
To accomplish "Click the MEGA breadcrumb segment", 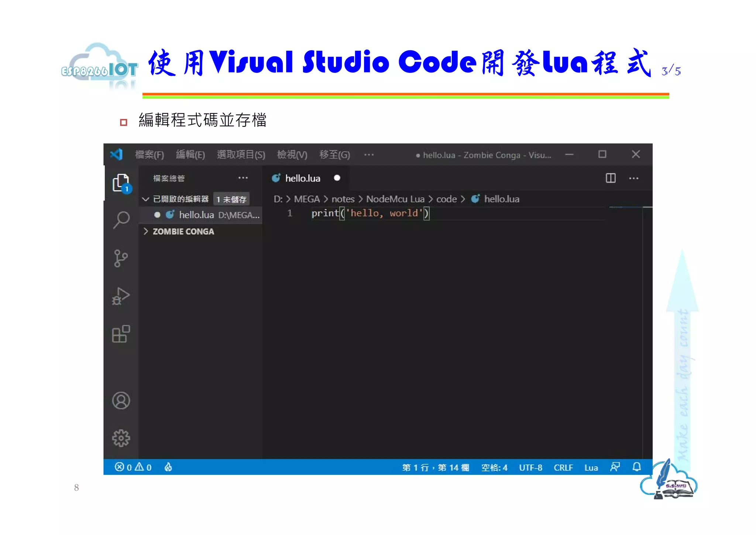I will coord(307,199).
